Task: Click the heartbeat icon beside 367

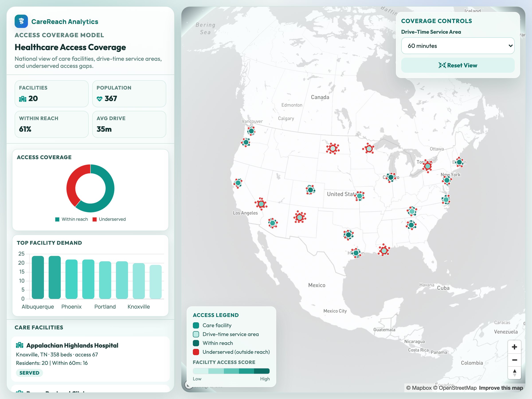Action: tap(100, 99)
